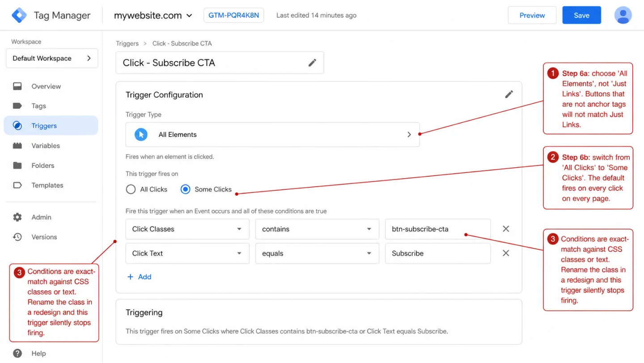The height and width of the screenshot is (363, 644).
Task: Open the Help link label
Action: click(39, 353)
